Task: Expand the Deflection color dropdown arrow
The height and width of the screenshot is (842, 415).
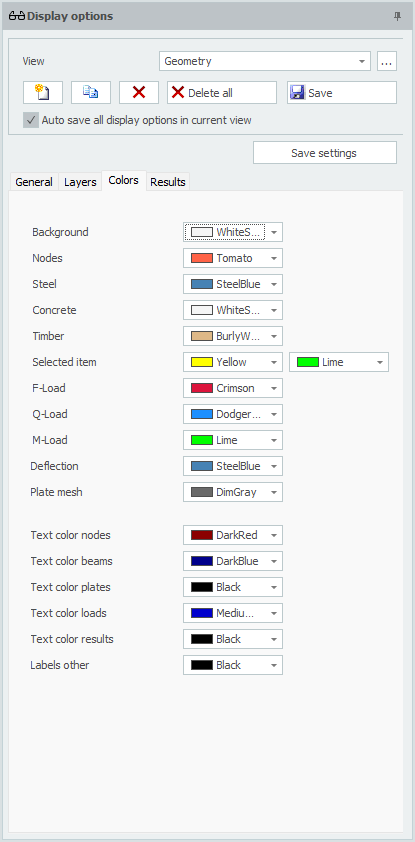Action: click(x=274, y=466)
